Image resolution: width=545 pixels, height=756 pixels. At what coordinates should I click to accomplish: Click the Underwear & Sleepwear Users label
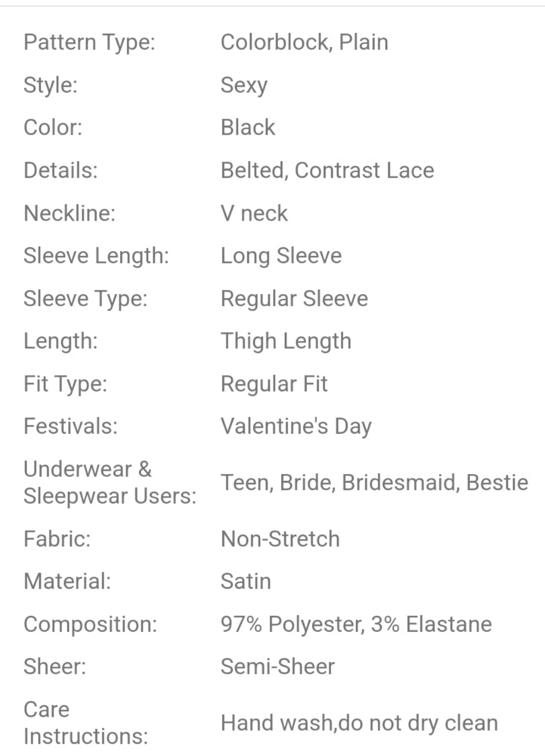[x=110, y=483]
